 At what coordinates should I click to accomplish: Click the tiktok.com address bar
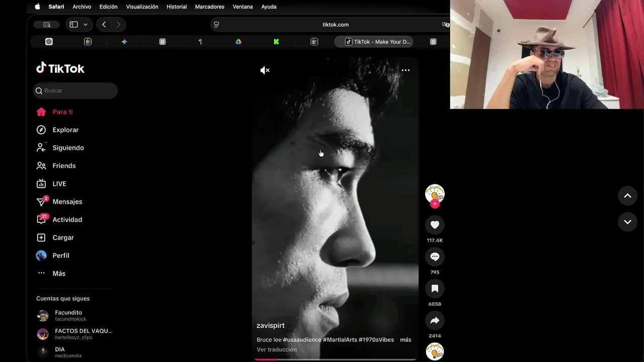pos(336,24)
